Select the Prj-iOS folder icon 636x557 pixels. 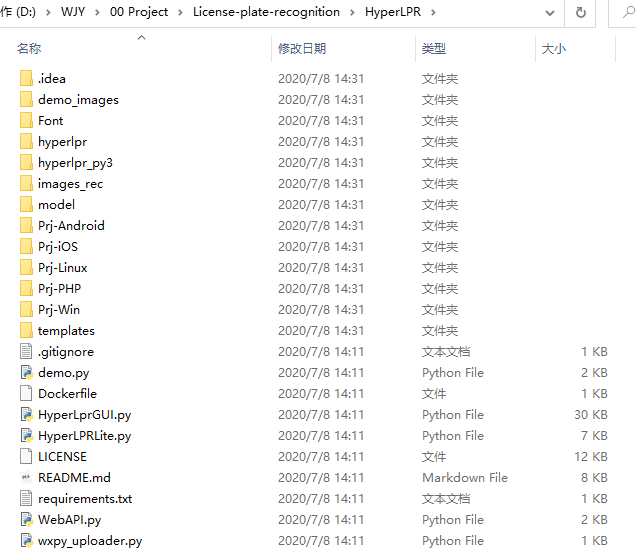click(26, 247)
